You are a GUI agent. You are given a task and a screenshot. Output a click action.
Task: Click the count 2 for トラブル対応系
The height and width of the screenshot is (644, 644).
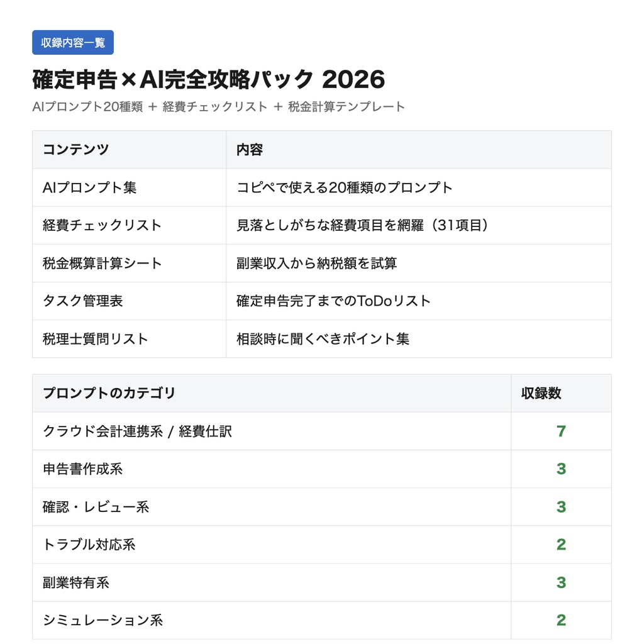point(561,545)
